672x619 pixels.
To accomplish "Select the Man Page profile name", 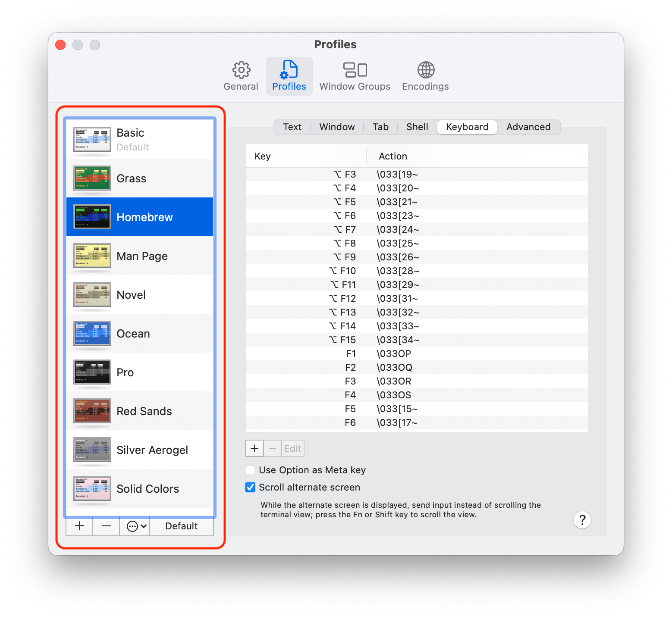I will point(142,256).
